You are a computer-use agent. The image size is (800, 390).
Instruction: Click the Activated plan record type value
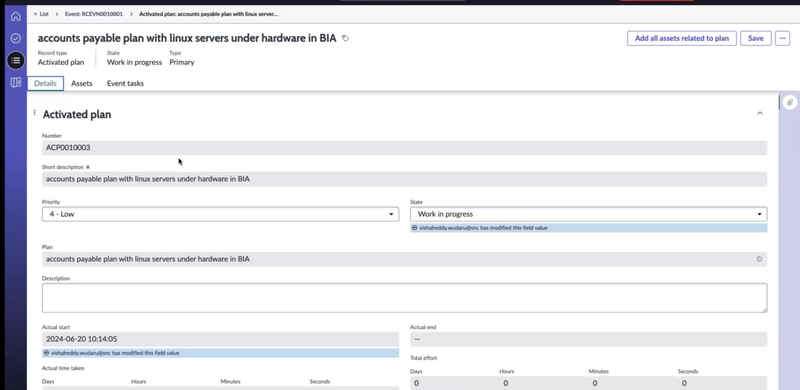coord(61,62)
